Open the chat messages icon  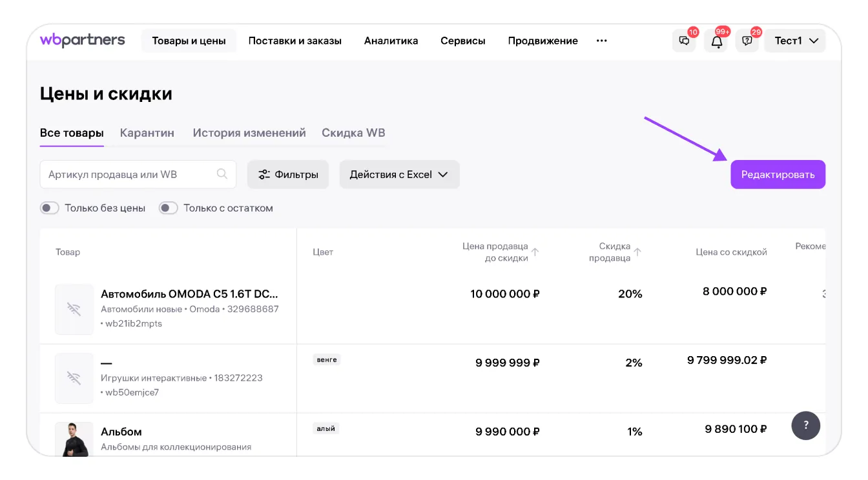[684, 41]
